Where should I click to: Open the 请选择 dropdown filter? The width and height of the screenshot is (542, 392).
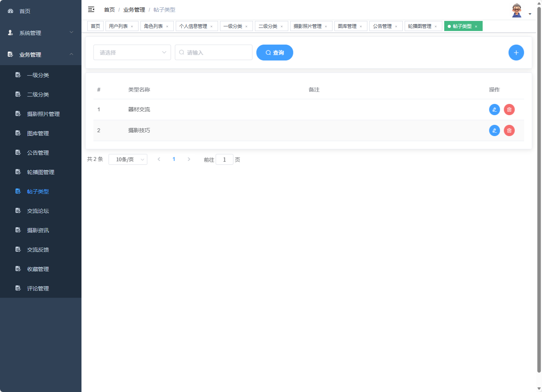tap(132, 52)
